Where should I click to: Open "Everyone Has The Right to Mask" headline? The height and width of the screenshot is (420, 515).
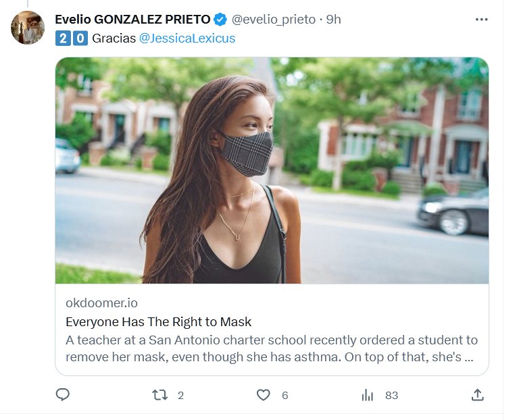158,321
